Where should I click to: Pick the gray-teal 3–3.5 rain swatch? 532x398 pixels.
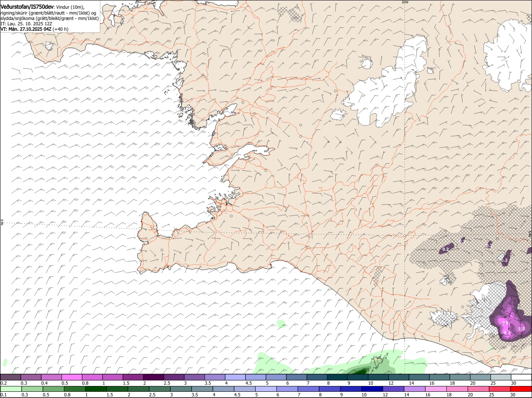coord(180,389)
